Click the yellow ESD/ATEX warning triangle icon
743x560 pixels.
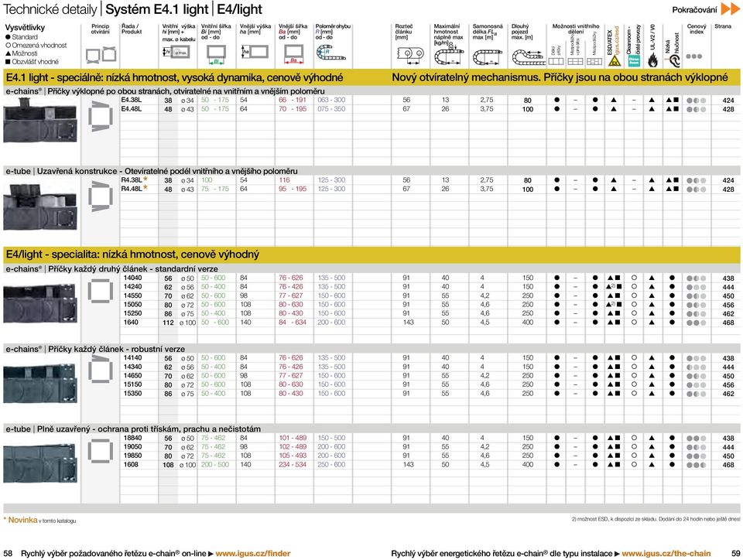pyautogui.click(x=614, y=60)
